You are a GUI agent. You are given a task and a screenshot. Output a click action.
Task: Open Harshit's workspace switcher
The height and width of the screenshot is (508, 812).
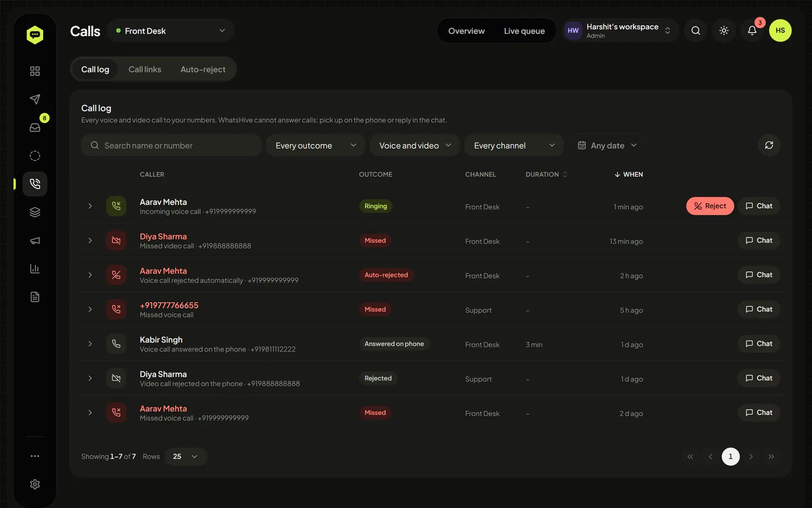click(620, 30)
